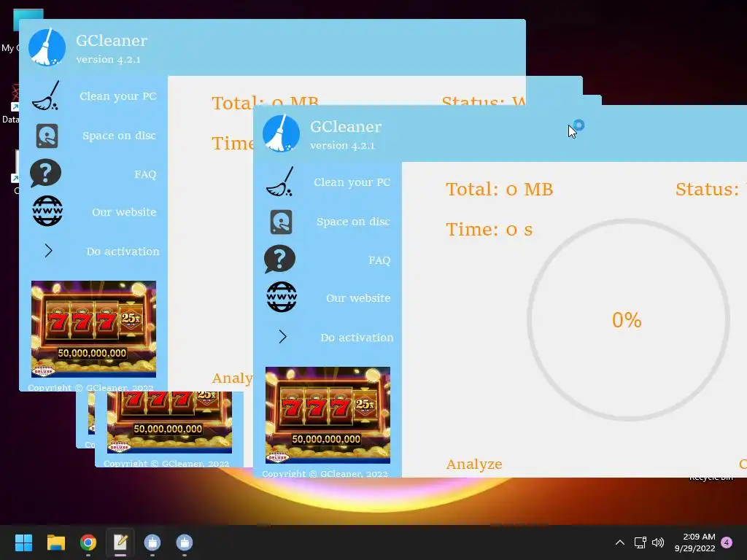Switch to second GCleaner taskbar instance
This screenshot has width=747, height=560.
(185, 542)
